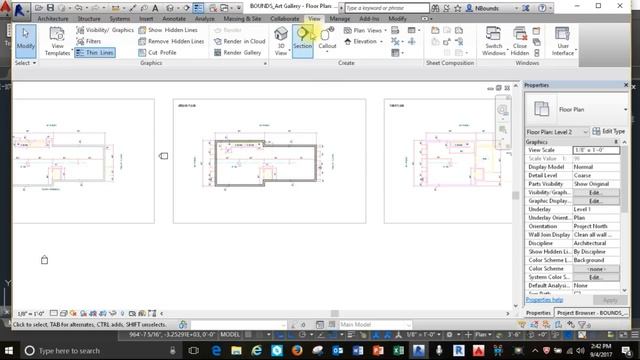640x360 pixels.
Task: Click the Color Scheme none button
Action: (596, 269)
